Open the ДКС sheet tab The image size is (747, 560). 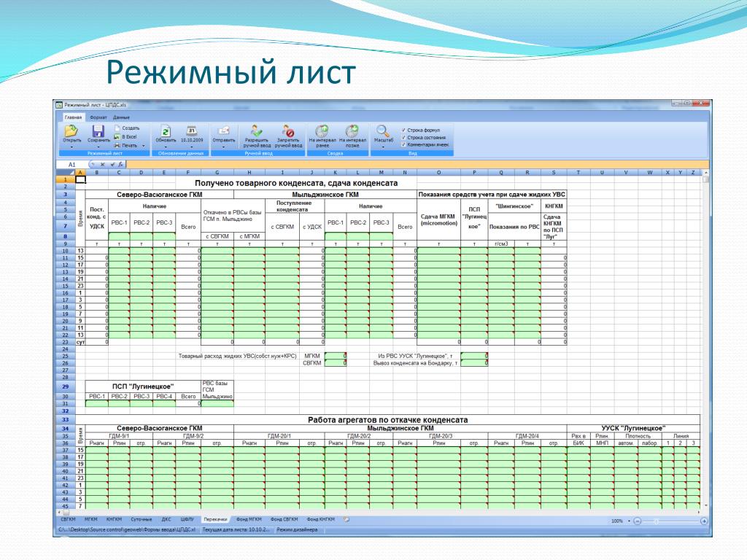tap(166, 519)
